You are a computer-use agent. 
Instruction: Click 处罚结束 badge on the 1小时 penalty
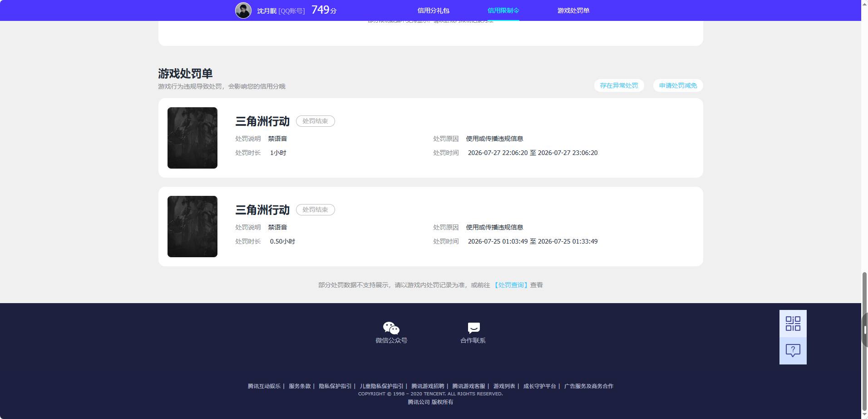pyautogui.click(x=315, y=121)
